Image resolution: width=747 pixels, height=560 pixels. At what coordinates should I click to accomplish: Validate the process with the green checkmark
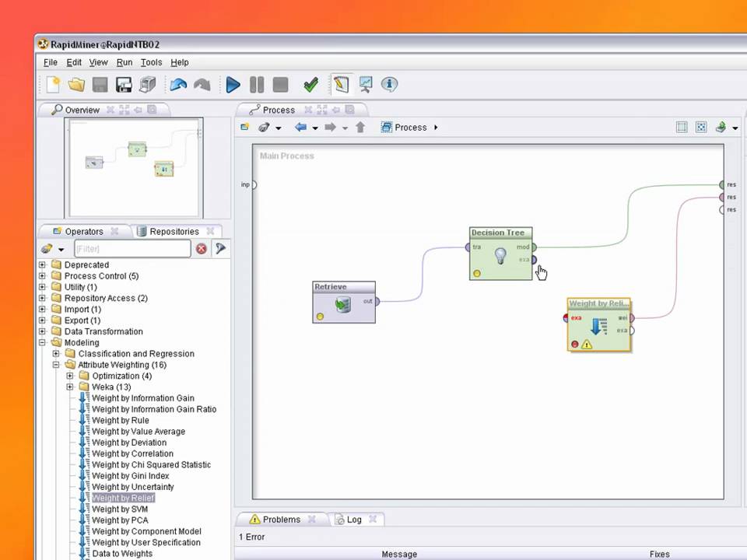tap(311, 85)
